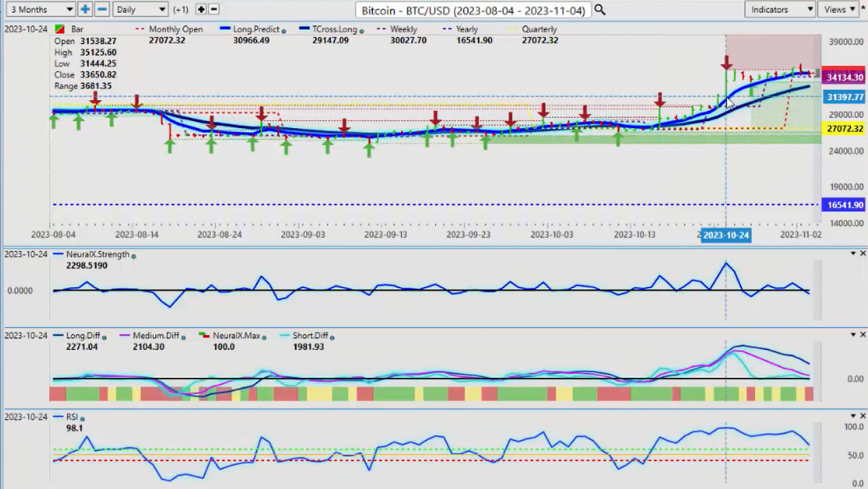The height and width of the screenshot is (489, 868).
Task: Open the Indicators dropdown
Action: (781, 9)
